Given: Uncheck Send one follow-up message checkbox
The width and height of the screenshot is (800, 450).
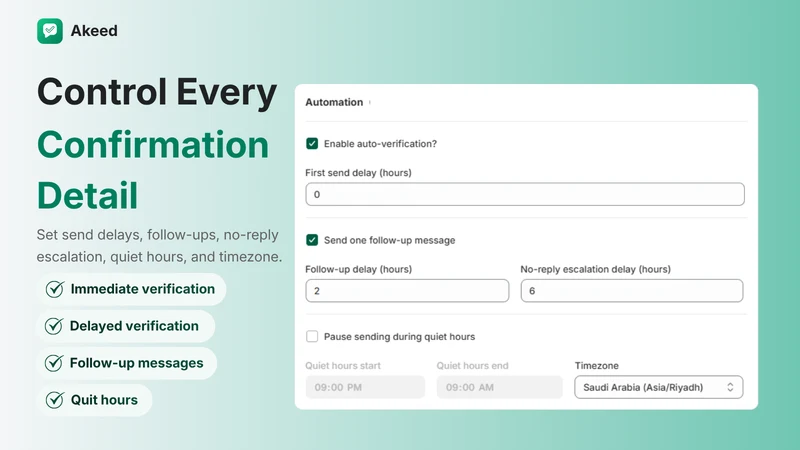Looking at the screenshot, I should pyautogui.click(x=312, y=240).
